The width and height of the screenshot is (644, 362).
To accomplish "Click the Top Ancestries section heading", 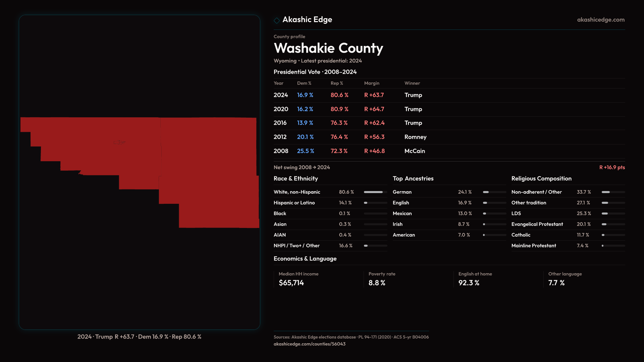I will [413, 179].
